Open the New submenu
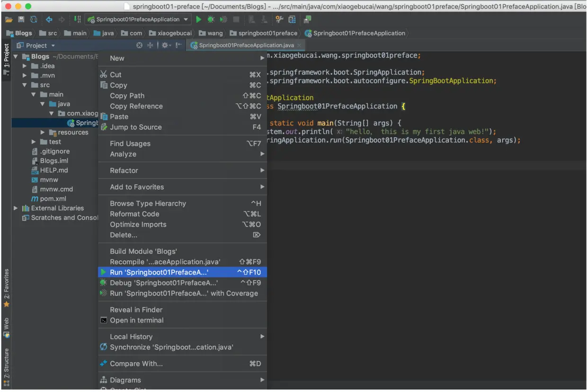This screenshot has height=392, width=587. pos(182,58)
